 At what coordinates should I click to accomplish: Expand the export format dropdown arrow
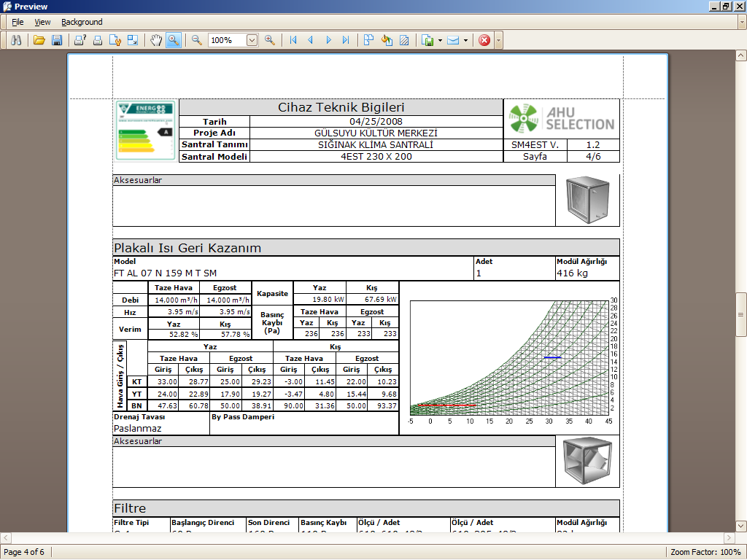(x=440, y=40)
